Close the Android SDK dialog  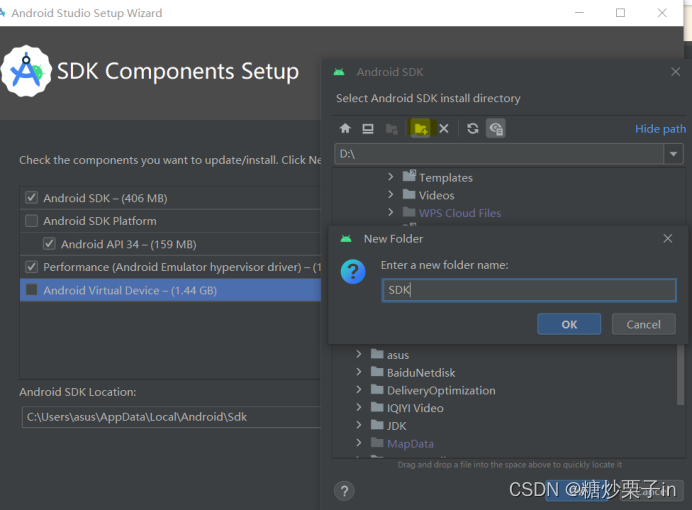(675, 72)
